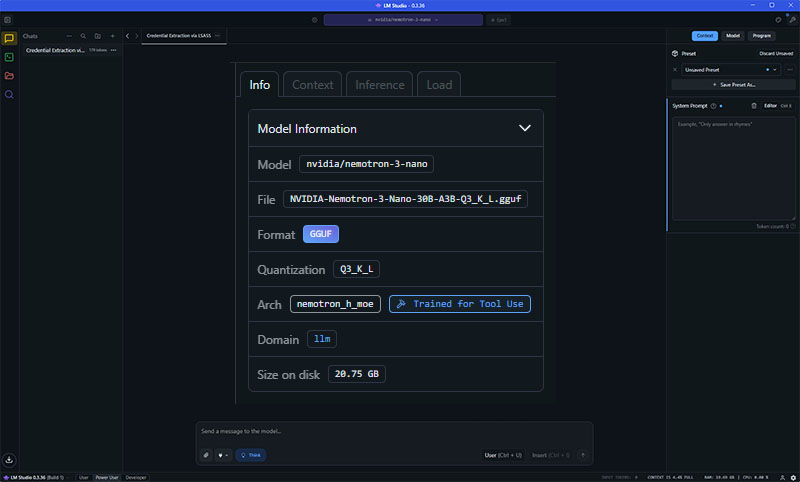Click Save Preset As button

tap(733, 85)
